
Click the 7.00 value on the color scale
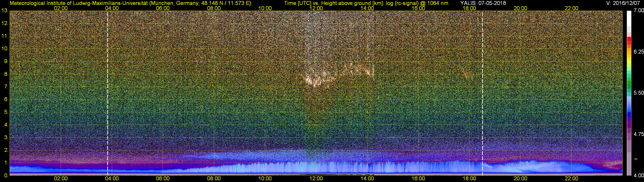[639, 10]
